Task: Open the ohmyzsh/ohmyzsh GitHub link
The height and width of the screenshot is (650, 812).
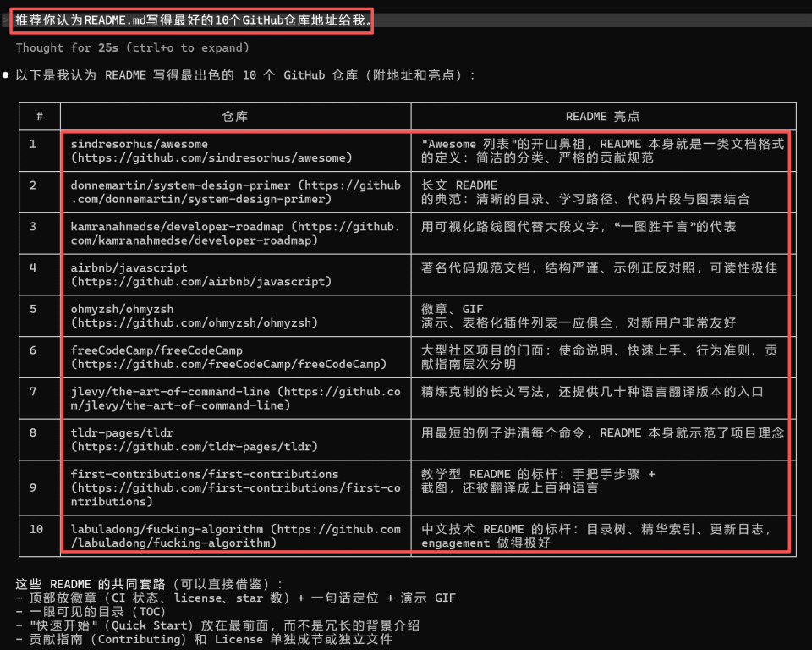Action: [195, 323]
